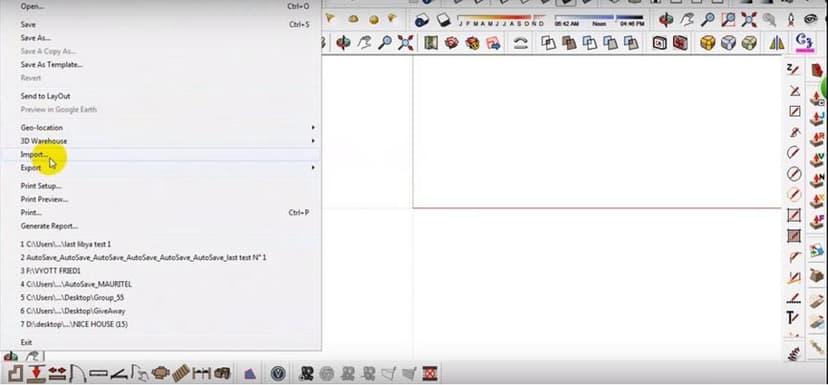Open recent file 'Desktop\GiveAway'

point(73,311)
